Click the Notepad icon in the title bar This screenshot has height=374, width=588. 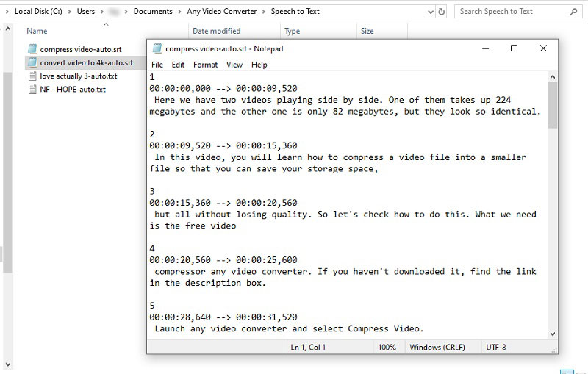point(157,48)
